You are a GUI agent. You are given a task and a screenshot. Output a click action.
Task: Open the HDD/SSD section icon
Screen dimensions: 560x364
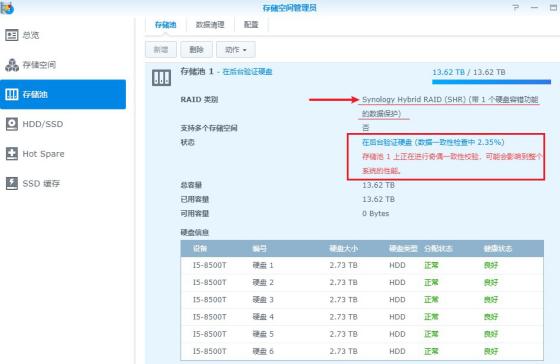(12, 124)
